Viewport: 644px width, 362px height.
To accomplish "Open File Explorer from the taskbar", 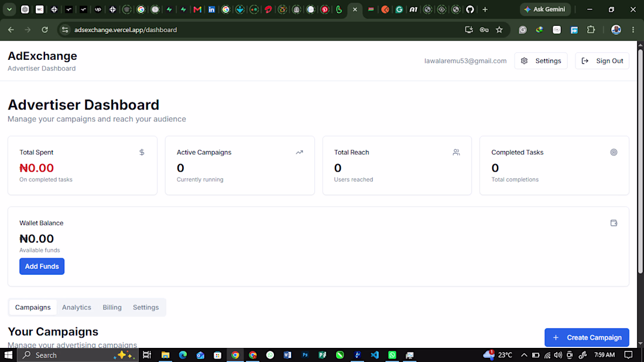I will (x=165, y=355).
